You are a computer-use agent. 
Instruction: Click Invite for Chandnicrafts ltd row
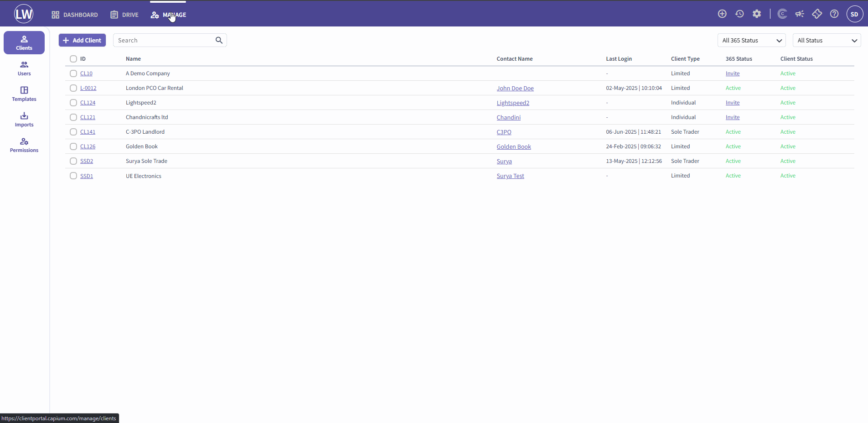pos(733,117)
